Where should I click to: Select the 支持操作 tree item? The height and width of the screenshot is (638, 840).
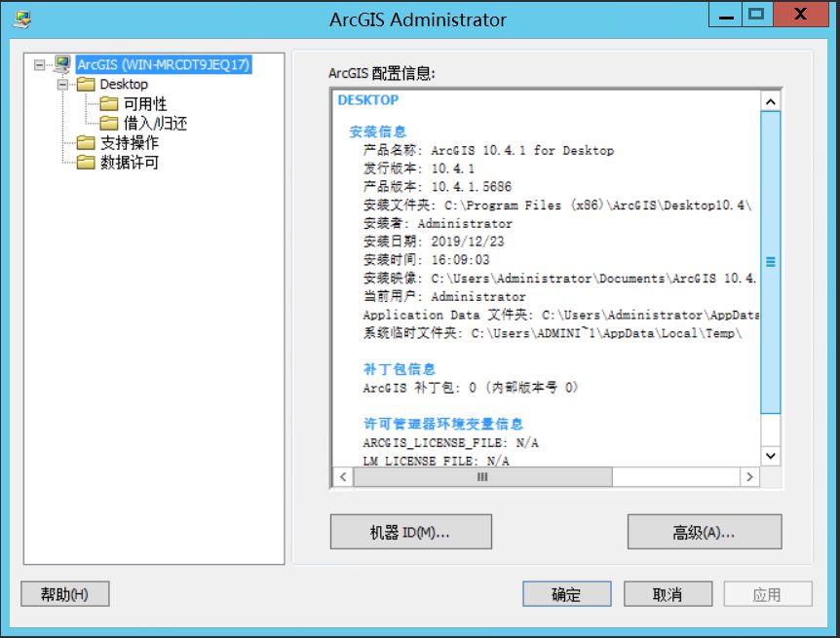pos(129,142)
